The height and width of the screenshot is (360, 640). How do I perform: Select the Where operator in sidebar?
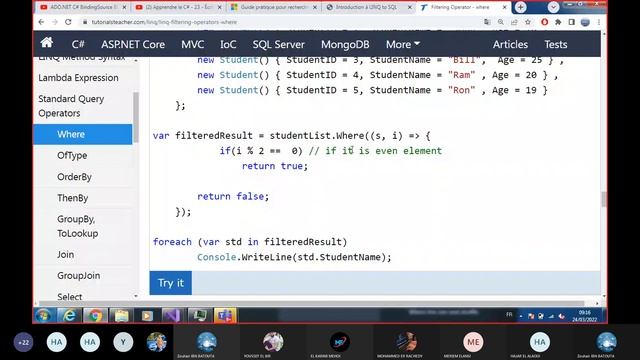pyautogui.click(x=83, y=134)
